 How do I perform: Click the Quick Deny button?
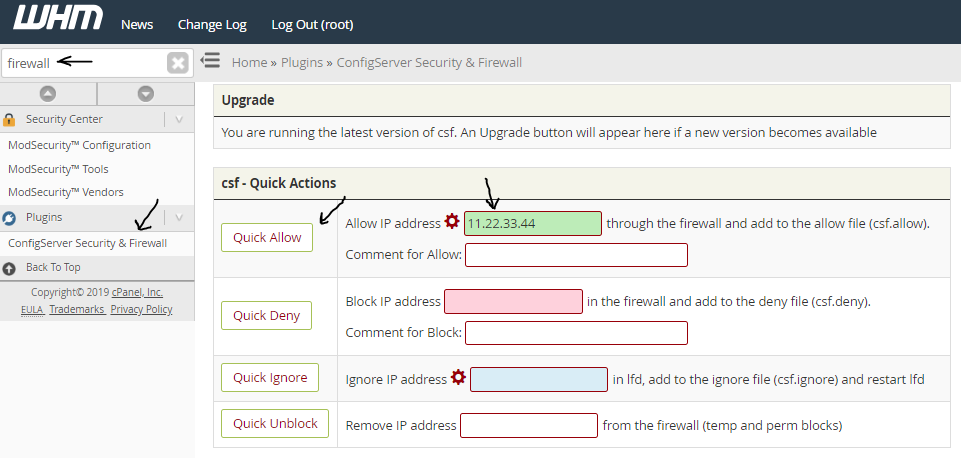[267, 315]
